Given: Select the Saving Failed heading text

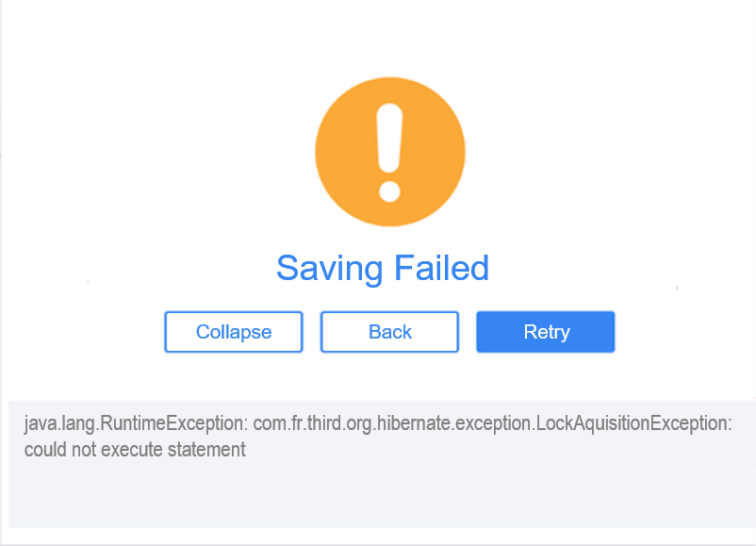Looking at the screenshot, I should tap(382, 268).
